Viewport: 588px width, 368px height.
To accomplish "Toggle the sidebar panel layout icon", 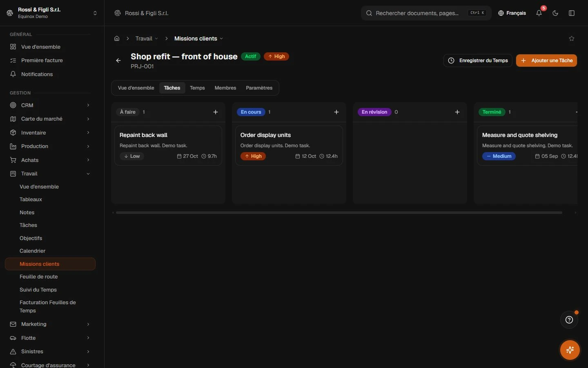I will pos(572,13).
